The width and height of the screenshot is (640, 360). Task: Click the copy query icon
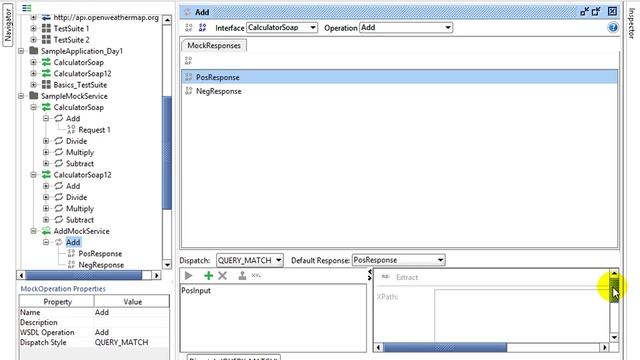click(x=242, y=276)
